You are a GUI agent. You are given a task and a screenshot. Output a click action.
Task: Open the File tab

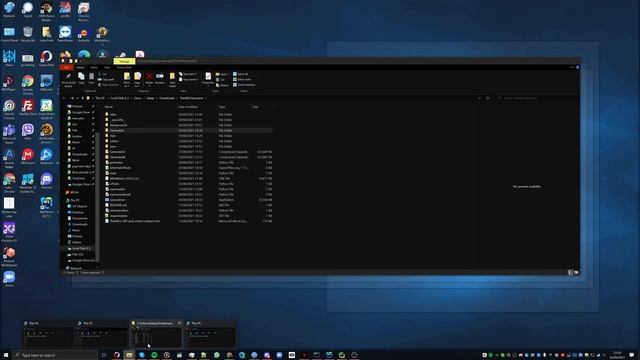click(x=67, y=67)
